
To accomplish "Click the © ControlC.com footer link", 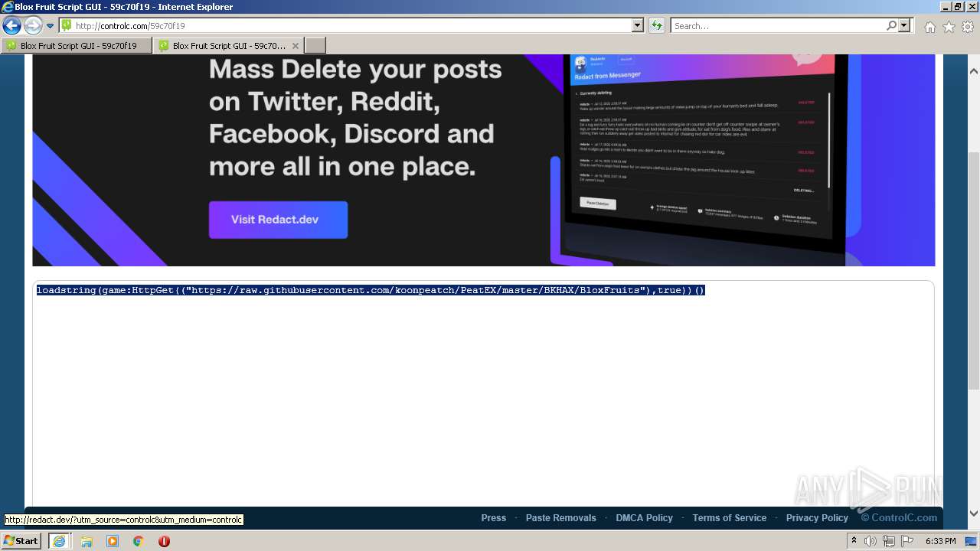I will click(899, 518).
